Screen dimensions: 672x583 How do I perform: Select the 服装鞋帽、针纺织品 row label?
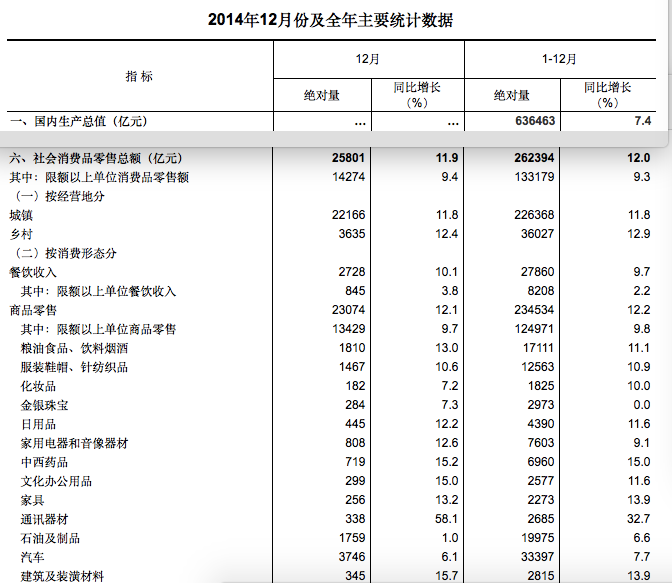click(x=74, y=367)
